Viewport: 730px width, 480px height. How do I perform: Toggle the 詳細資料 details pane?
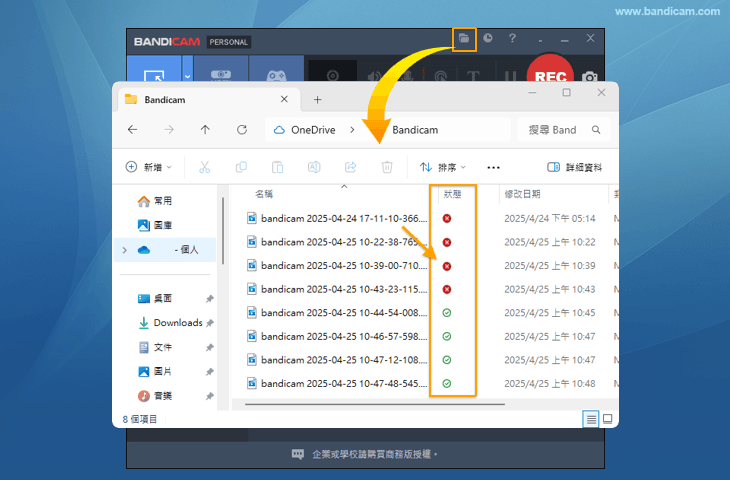(x=575, y=167)
